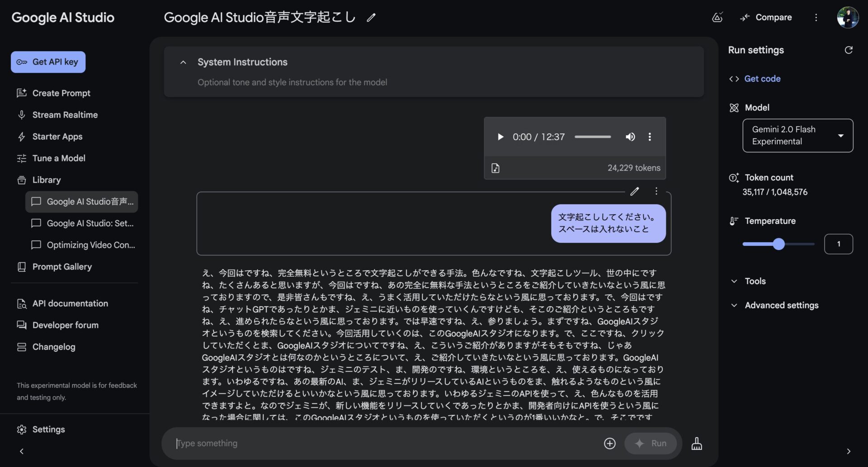Open the Prompt Gallery

click(x=62, y=267)
